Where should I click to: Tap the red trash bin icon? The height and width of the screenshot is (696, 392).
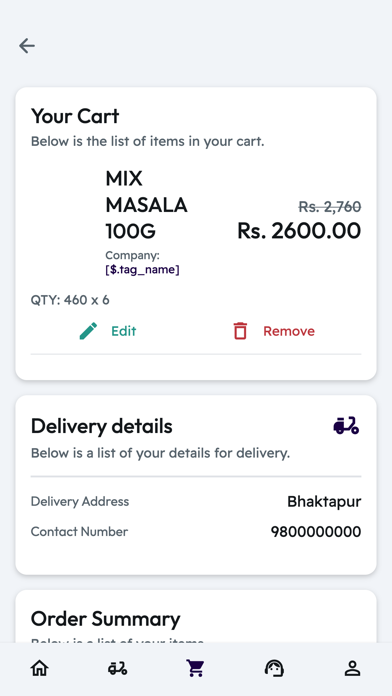pos(240,331)
